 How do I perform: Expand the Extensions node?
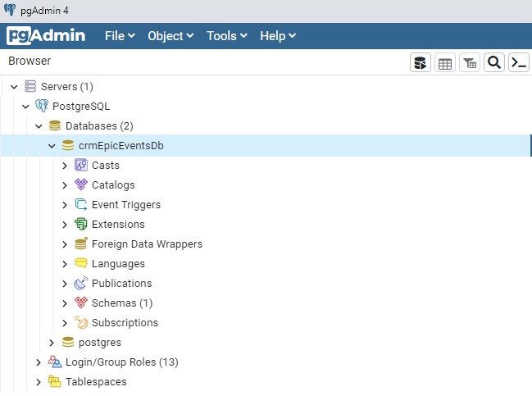pos(65,225)
